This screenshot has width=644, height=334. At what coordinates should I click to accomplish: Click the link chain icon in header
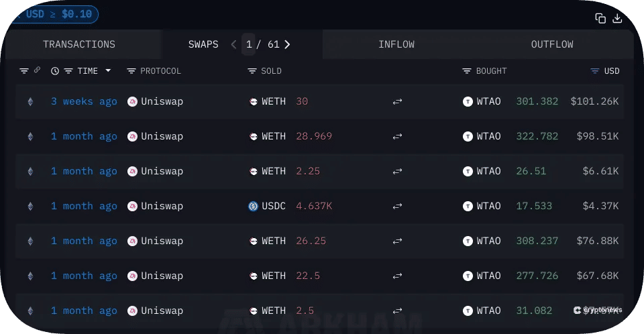(x=37, y=70)
